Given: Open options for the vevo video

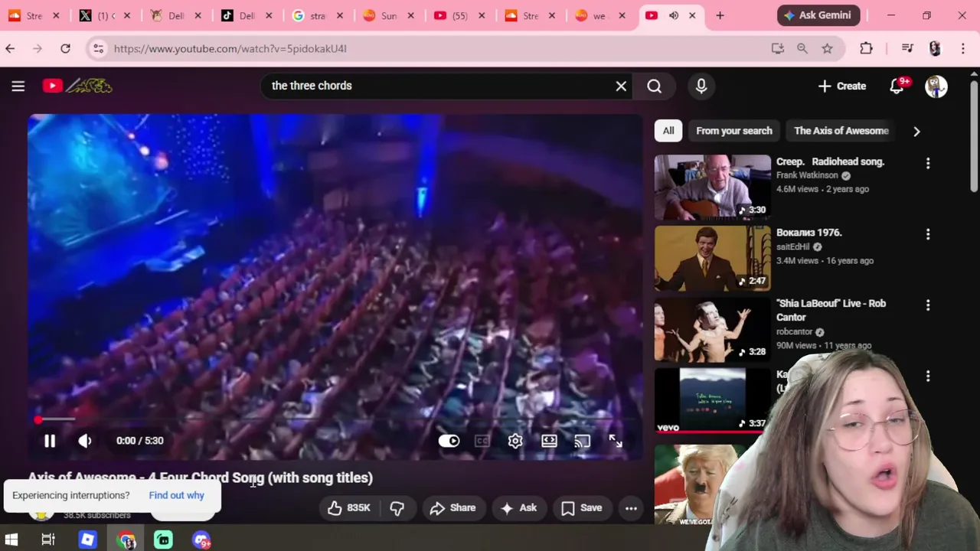Looking at the screenshot, I should 928,377.
